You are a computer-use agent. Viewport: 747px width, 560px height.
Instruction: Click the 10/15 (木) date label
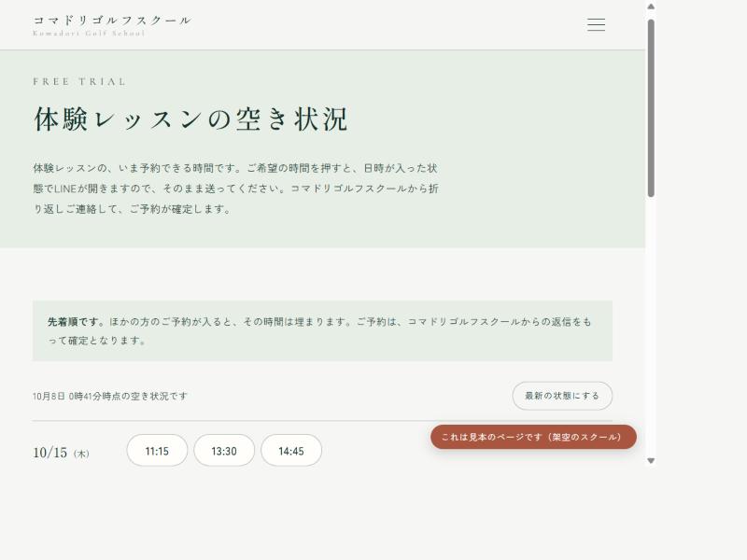click(x=61, y=453)
